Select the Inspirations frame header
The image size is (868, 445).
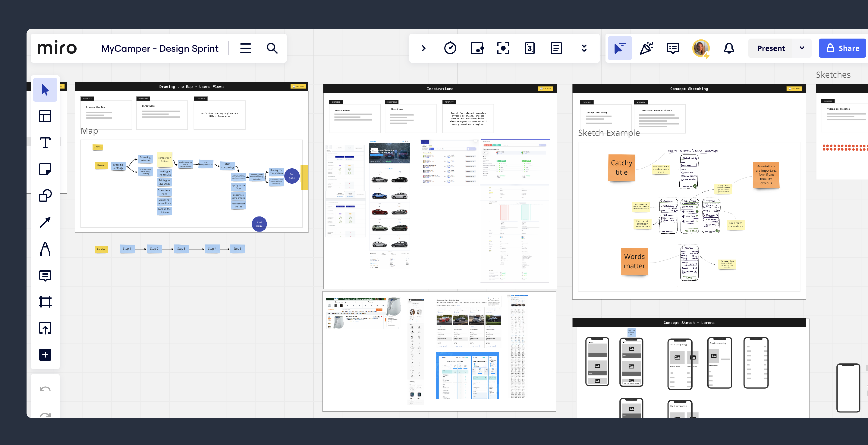[440, 89]
